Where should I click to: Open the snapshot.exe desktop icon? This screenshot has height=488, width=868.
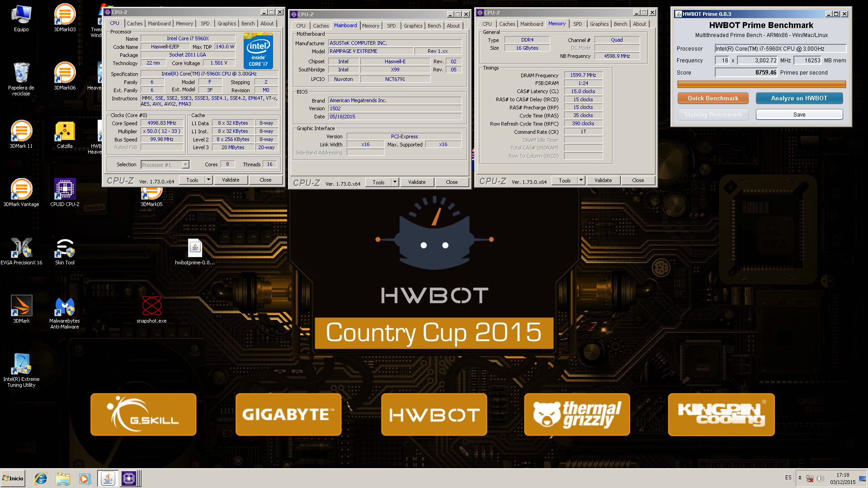[151, 309]
